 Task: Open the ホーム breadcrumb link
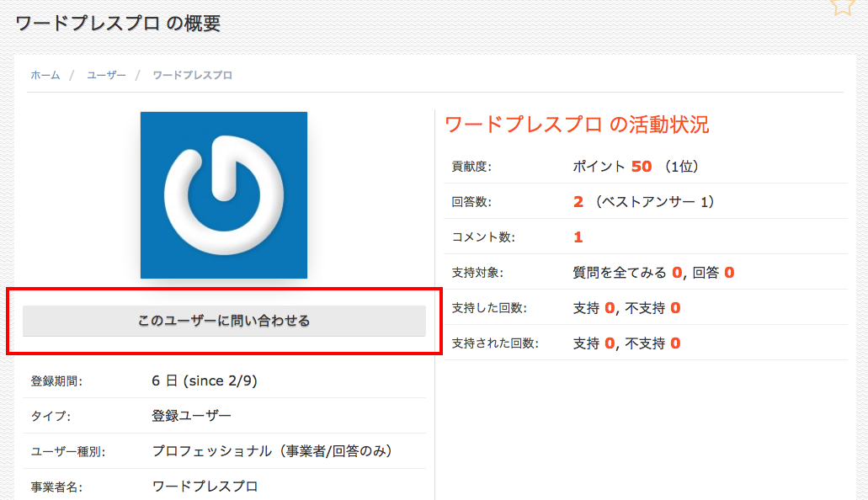(x=45, y=75)
